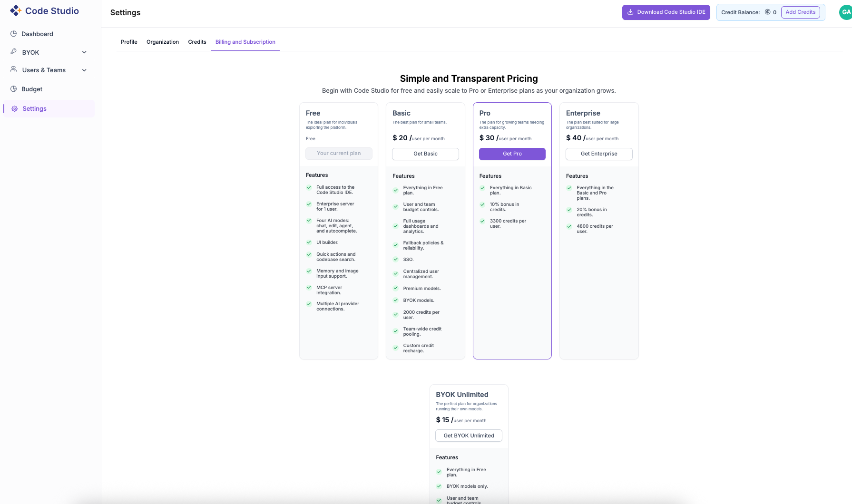The width and height of the screenshot is (852, 504).
Task: Click the Your current plan indicator
Action: pyautogui.click(x=338, y=153)
